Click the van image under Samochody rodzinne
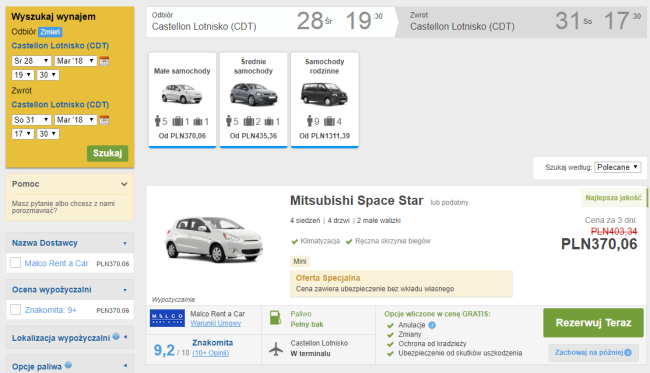This screenshot has height=373, width=650. [324, 94]
